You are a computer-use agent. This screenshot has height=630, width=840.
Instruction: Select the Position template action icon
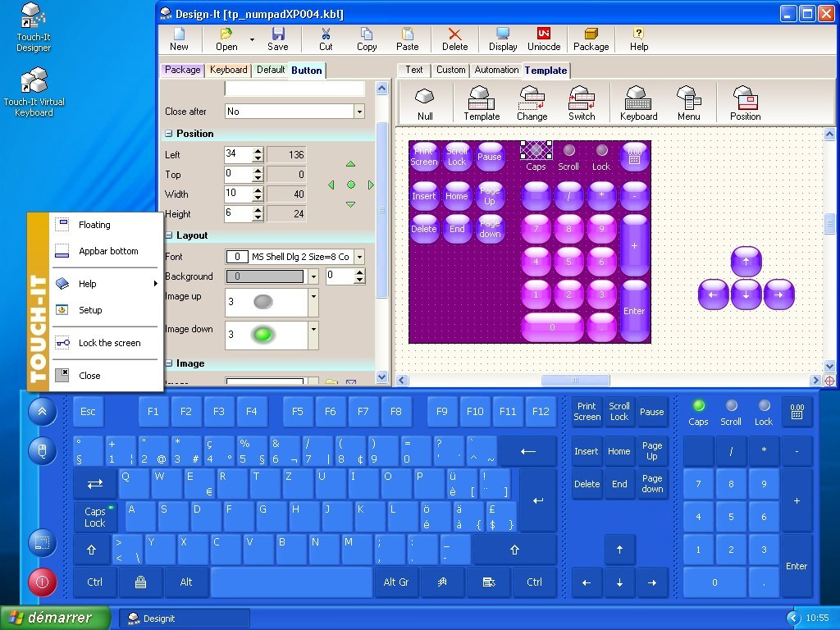pos(745,98)
